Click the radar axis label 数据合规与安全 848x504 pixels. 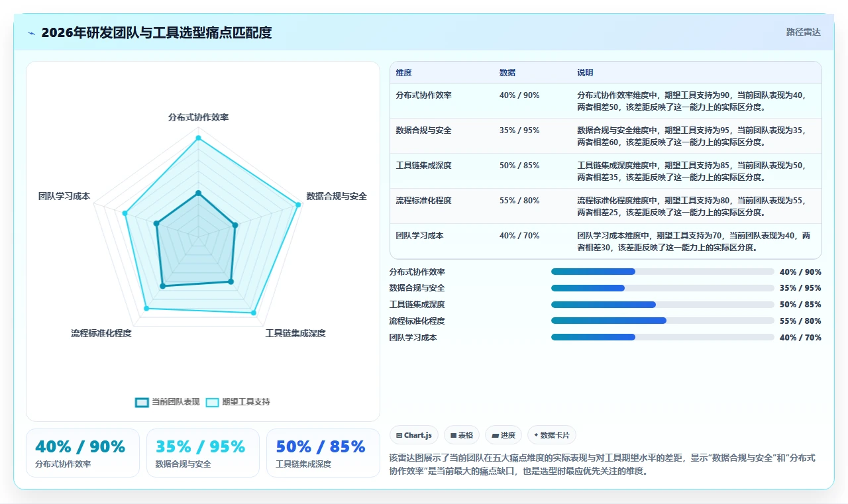[337, 196]
